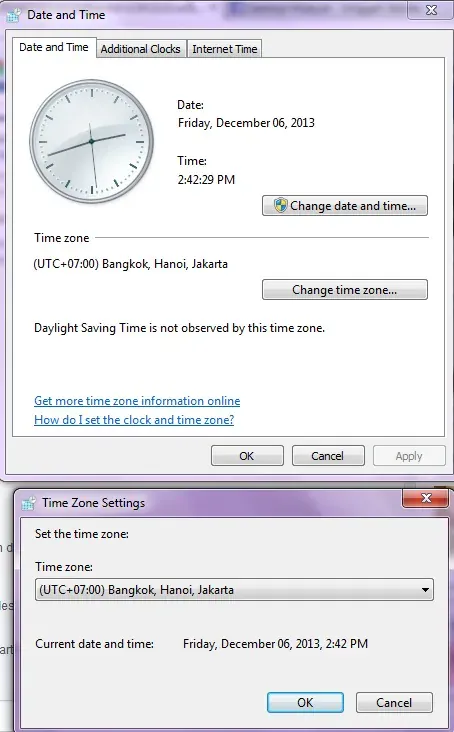Open Get more time zone information online link
This screenshot has width=454, height=732.
[137, 401]
